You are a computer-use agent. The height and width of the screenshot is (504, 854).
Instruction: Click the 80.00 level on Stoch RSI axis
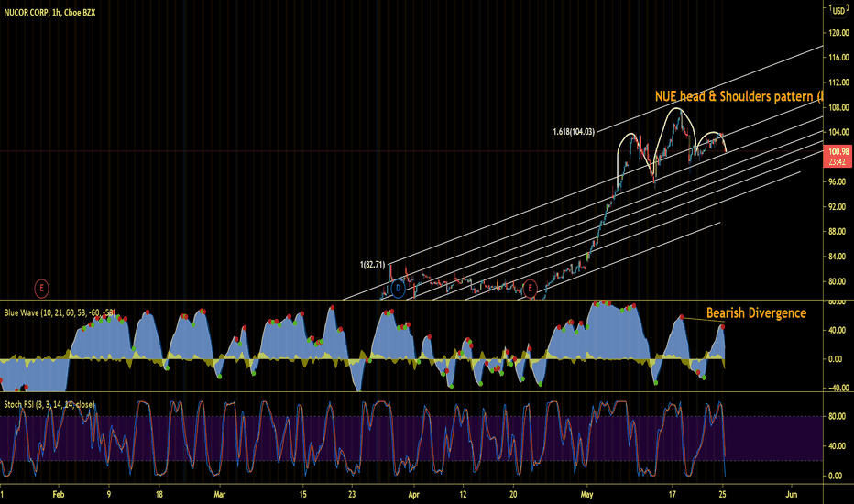(x=838, y=416)
